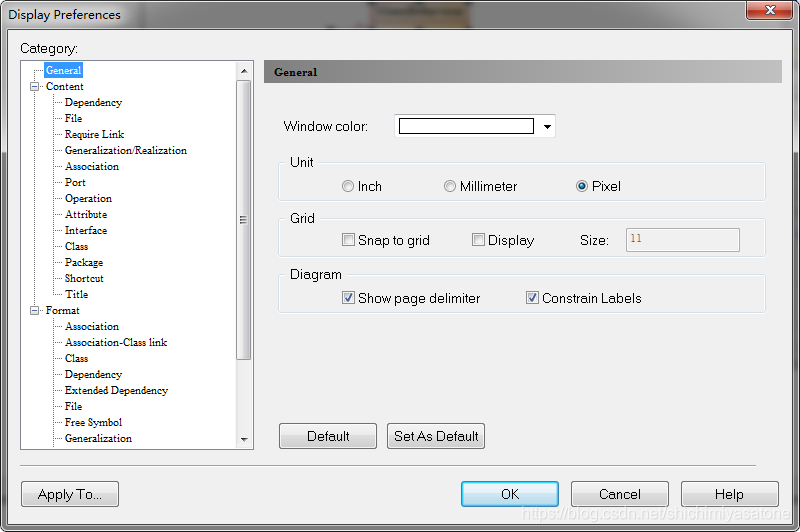Select the Package category item
Image resolution: width=800 pixels, height=532 pixels.
pyautogui.click(x=84, y=262)
